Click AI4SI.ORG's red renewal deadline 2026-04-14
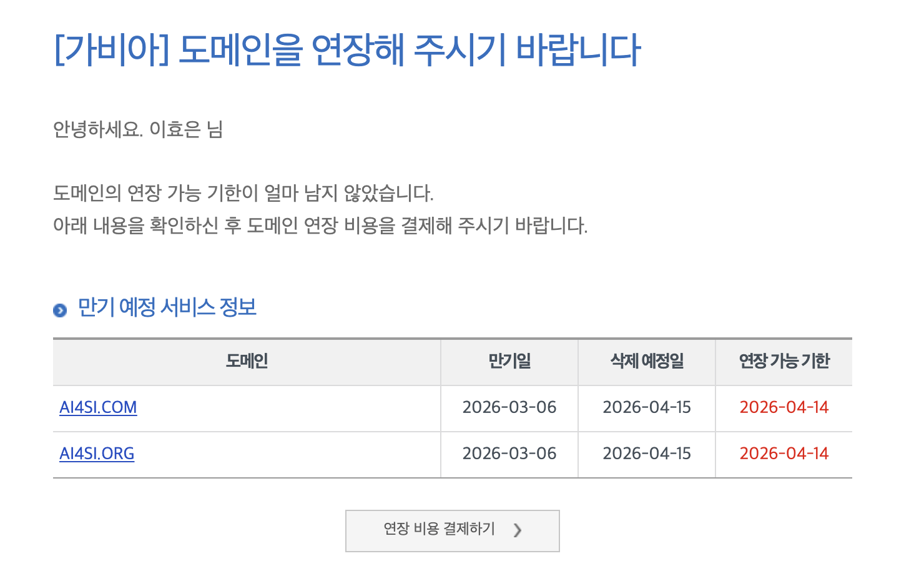The image size is (924, 576). coord(784,454)
